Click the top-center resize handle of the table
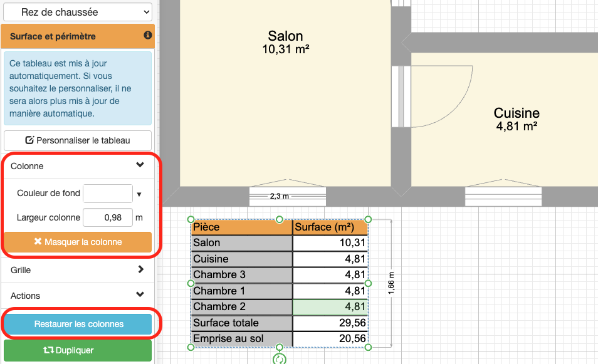Image resolution: width=598 pixels, height=364 pixels. click(x=280, y=219)
